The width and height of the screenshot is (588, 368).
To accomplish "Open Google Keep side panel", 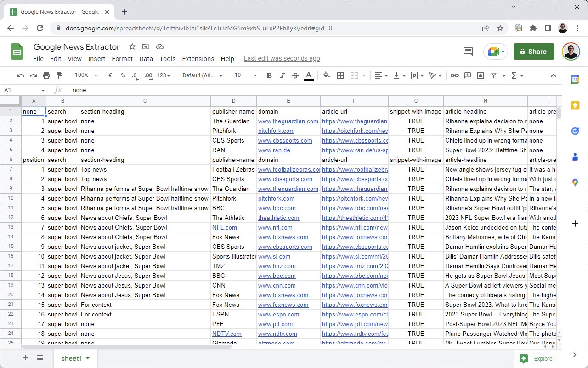I will click(x=575, y=105).
